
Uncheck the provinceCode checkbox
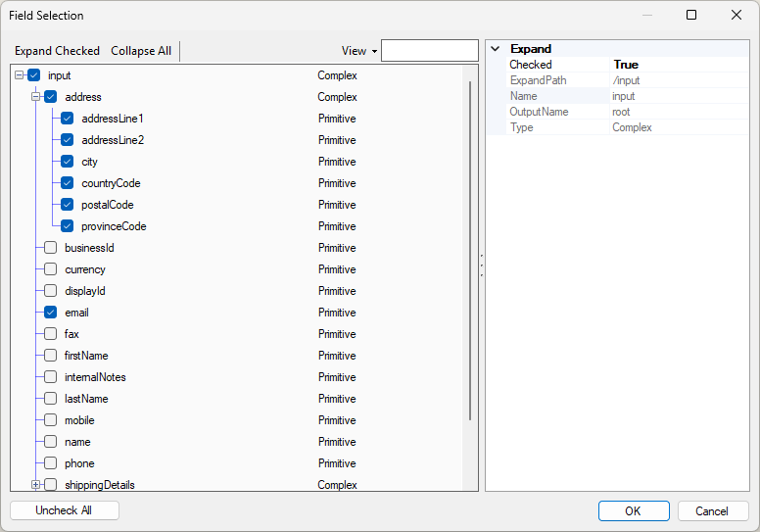(x=67, y=226)
